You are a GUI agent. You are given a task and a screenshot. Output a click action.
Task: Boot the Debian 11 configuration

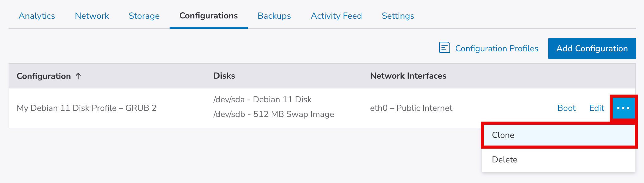566,108
